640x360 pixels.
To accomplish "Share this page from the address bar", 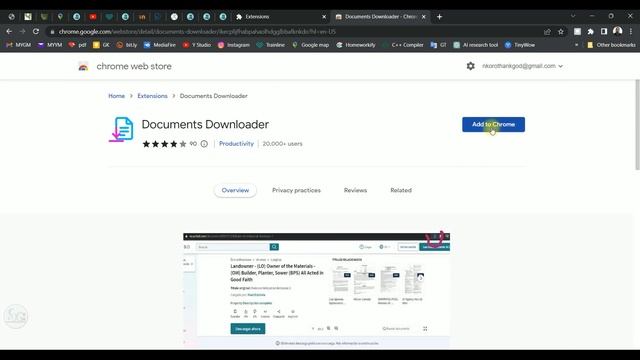I will [x=547, y=31].
